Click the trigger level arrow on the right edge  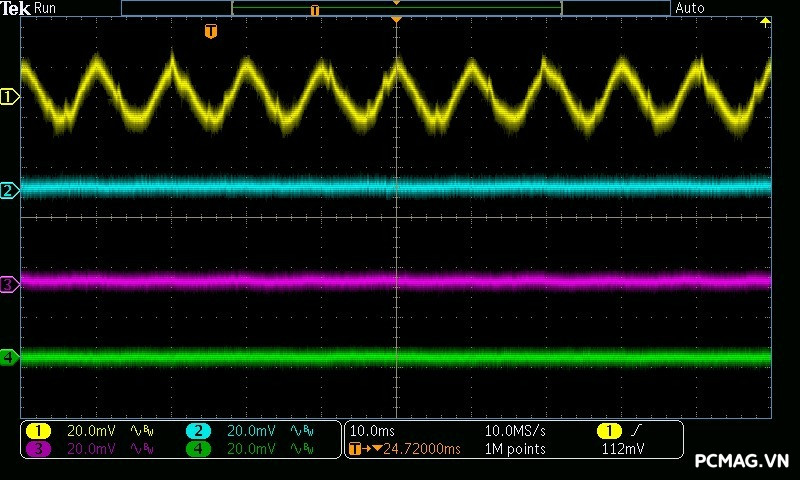pyautogui.click(x=766, y=22)
